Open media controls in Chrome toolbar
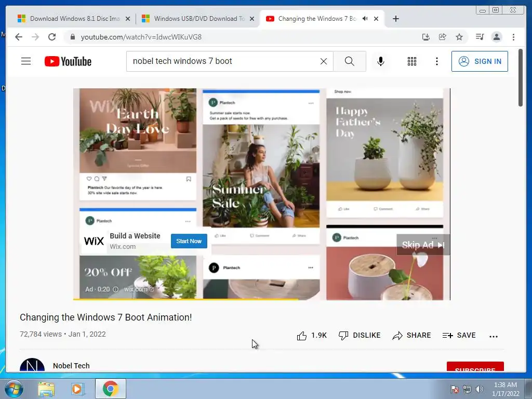 click(480, 37)
